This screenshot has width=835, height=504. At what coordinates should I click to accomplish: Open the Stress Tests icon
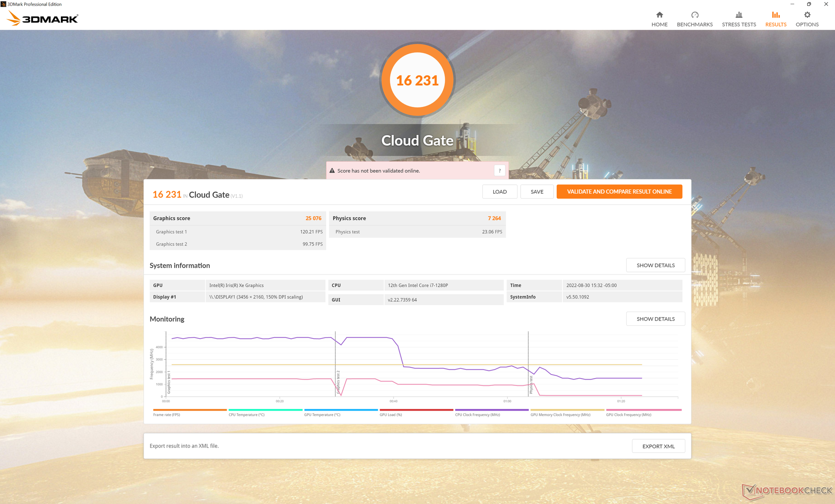pyautogui.click(x=738, y=15)
